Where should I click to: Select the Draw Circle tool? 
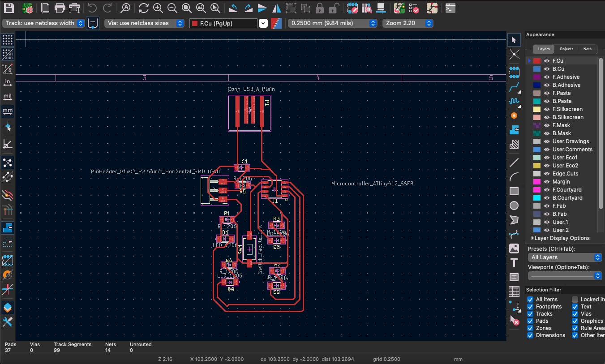point(514,206)
